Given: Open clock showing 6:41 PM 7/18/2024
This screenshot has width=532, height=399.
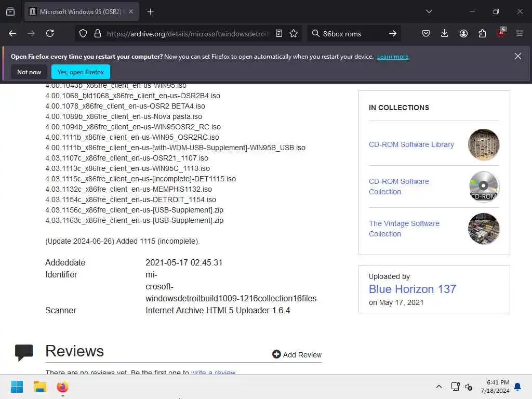Looking at the screenshot, I should pos(495,387).
